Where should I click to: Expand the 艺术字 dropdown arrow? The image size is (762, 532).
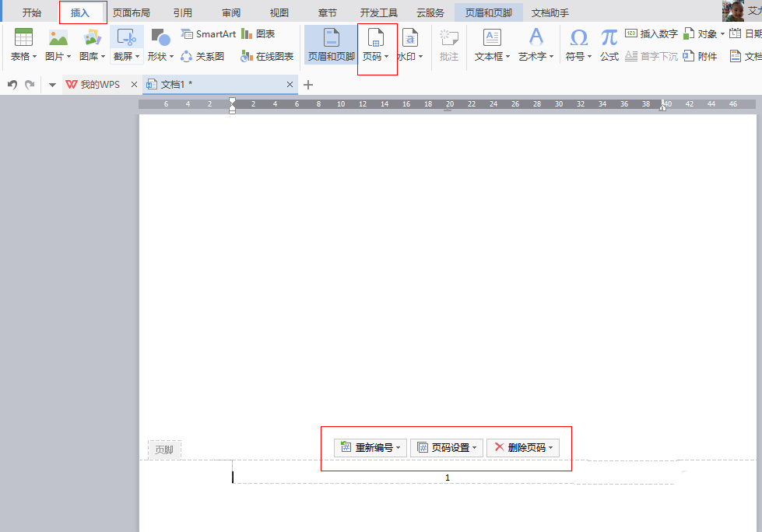552,57
